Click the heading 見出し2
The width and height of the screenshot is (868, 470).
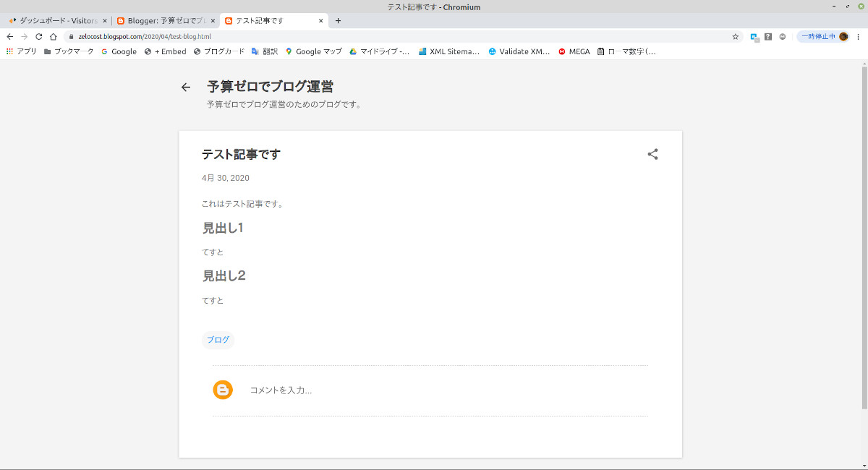coord(224,275)
